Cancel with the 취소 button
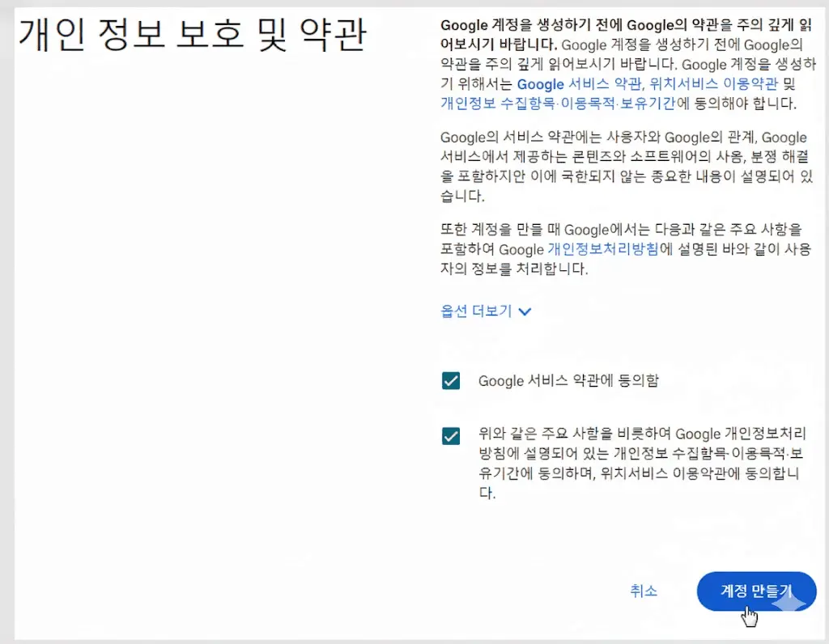Viewport: 829px width, 644px height. pyautogui.click(x=644, y=591)
